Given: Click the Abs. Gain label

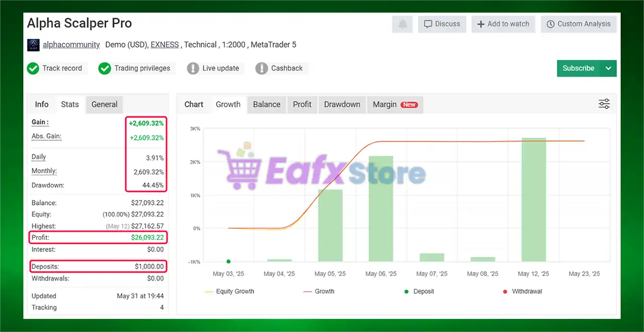Looking at the screenshot, I should coord(46,137).
